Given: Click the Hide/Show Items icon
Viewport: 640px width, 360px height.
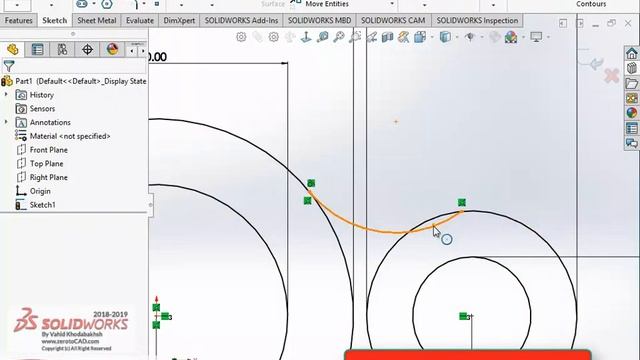Looking at the screenshot, I should pyautogui.click(x=470, y=38).
